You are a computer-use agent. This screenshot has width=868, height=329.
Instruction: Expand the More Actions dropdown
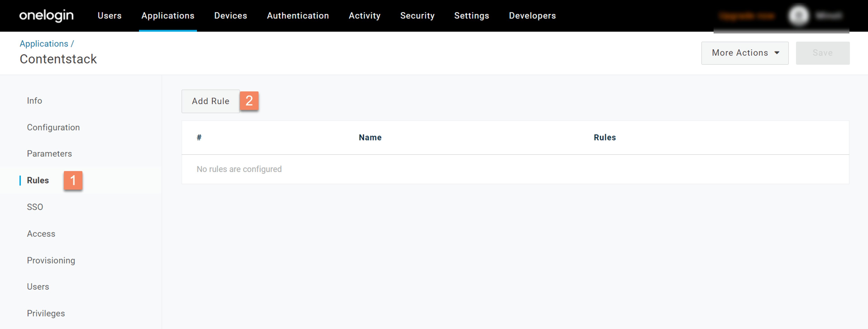745,53
